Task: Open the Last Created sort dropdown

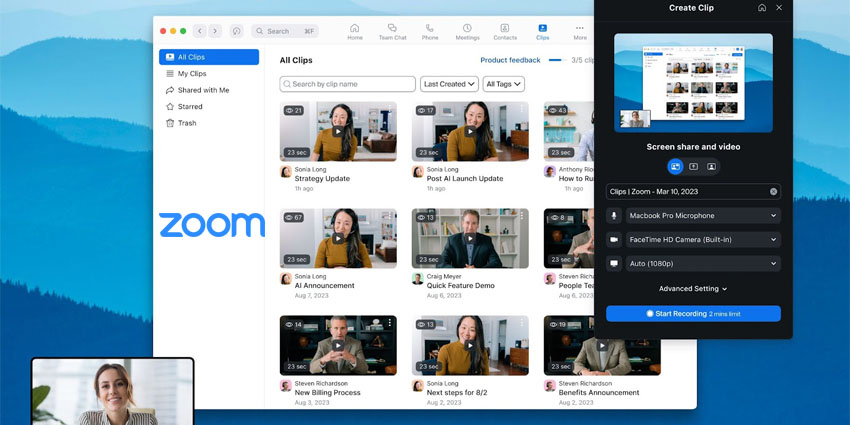Action: click(448, 84)
